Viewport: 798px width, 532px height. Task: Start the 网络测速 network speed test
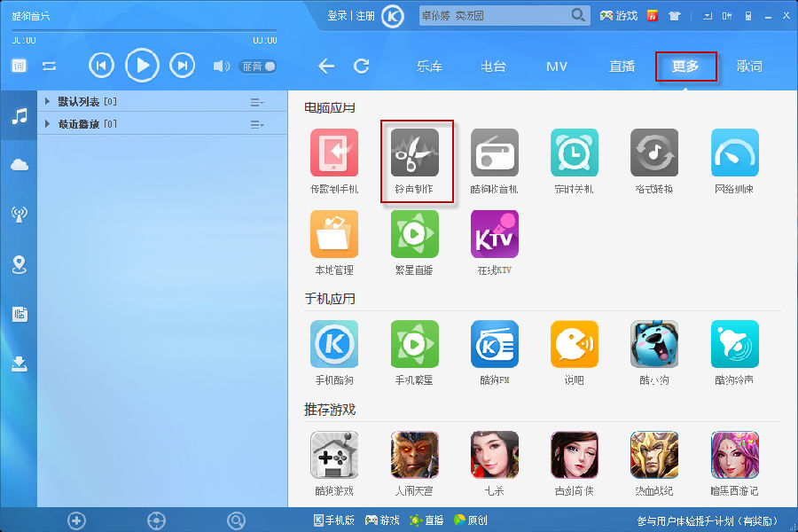733,160
